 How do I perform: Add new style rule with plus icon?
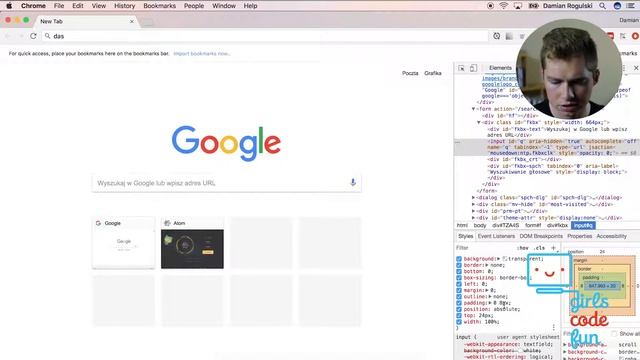tap(553, 248)
